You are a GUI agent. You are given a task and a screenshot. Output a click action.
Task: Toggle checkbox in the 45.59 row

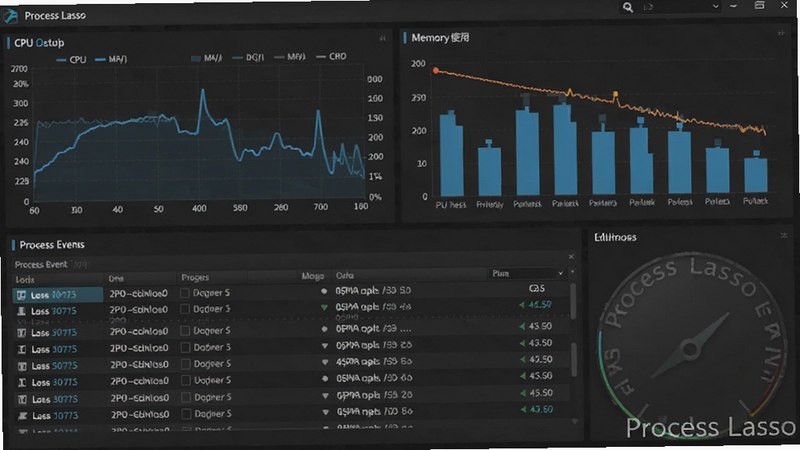[x=185, y=309]
